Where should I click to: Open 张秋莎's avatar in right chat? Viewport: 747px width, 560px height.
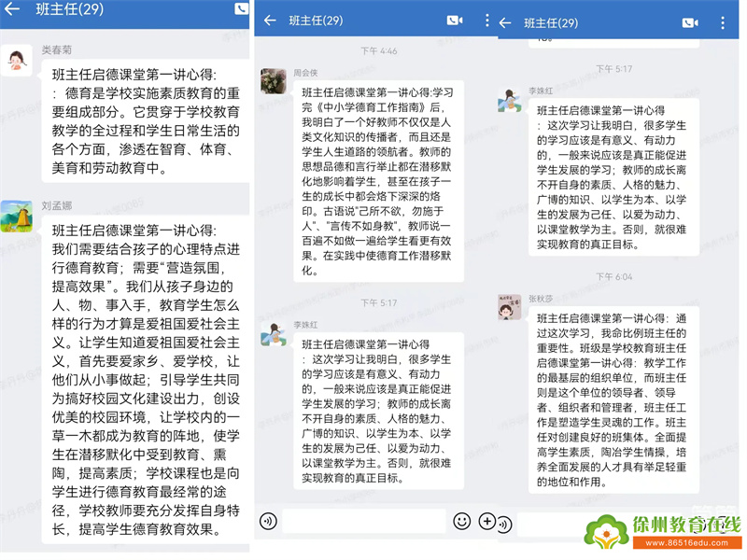coord(509,307)
